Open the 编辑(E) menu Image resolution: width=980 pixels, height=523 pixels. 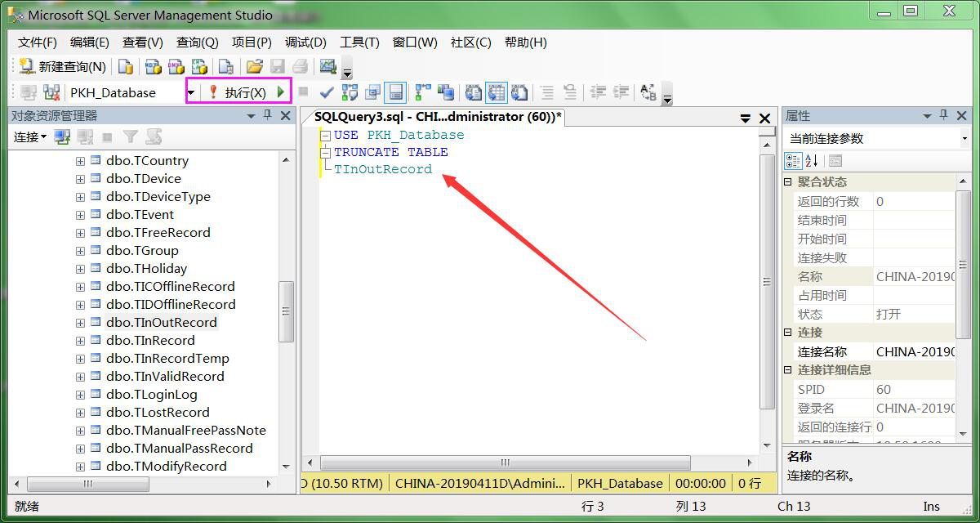click(x=90, y=42)
